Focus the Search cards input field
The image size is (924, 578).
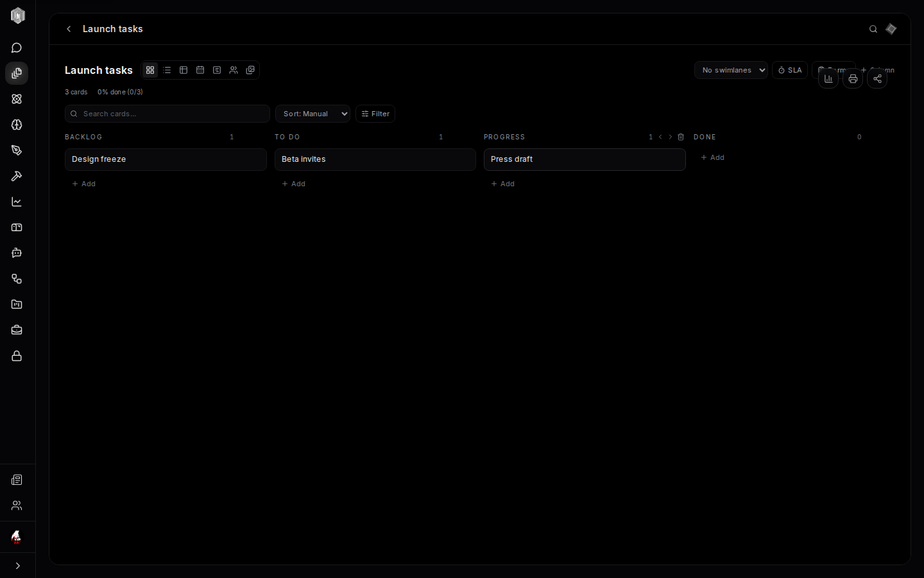point(167,114)
